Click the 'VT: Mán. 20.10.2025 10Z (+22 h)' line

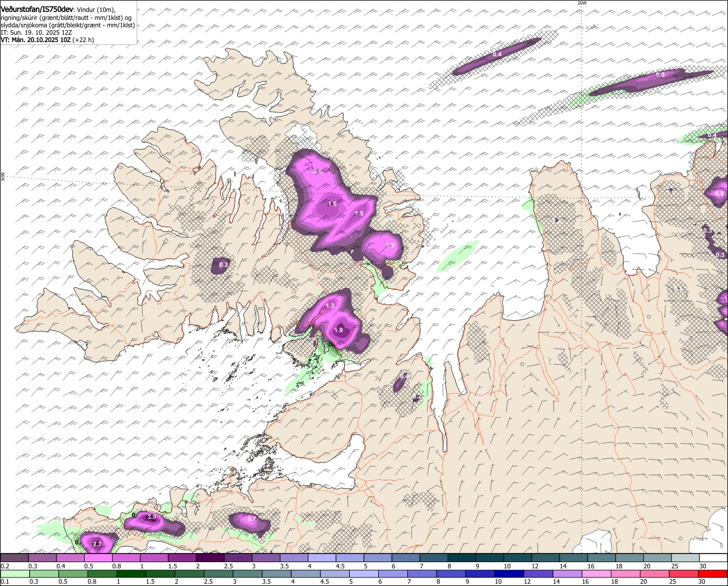point(47,40)
